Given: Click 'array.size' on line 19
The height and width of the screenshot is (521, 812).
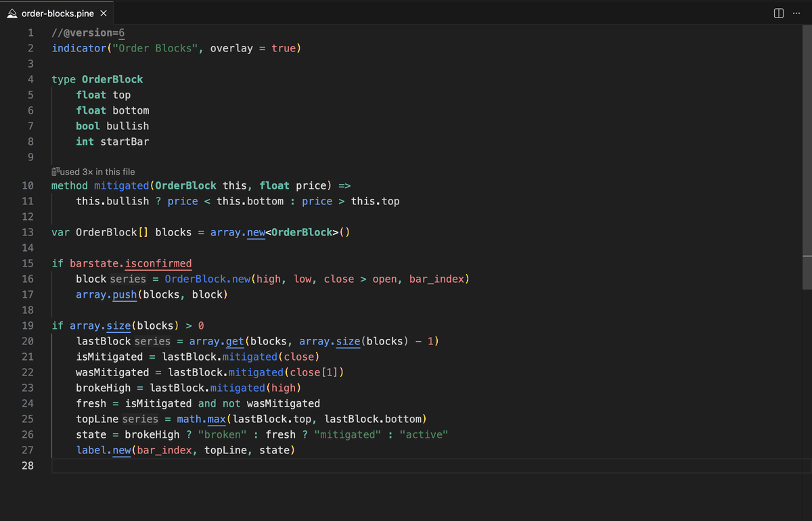Looking at the screenshot, I should 100,325.
